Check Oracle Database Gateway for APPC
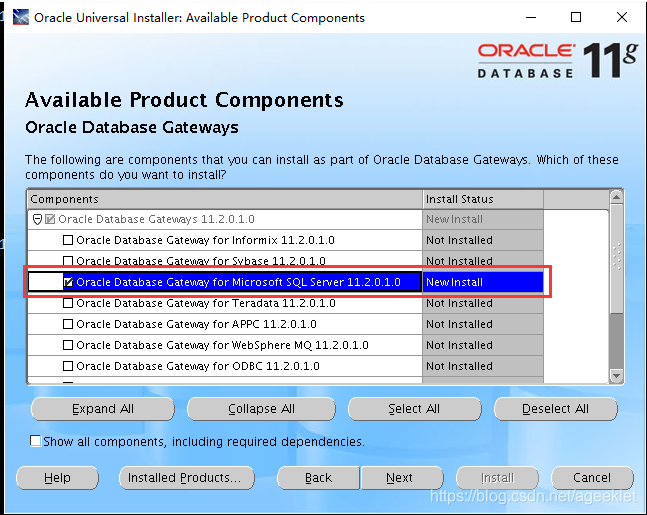The width and height of the screenshot is (647, 515). [68, 324]
